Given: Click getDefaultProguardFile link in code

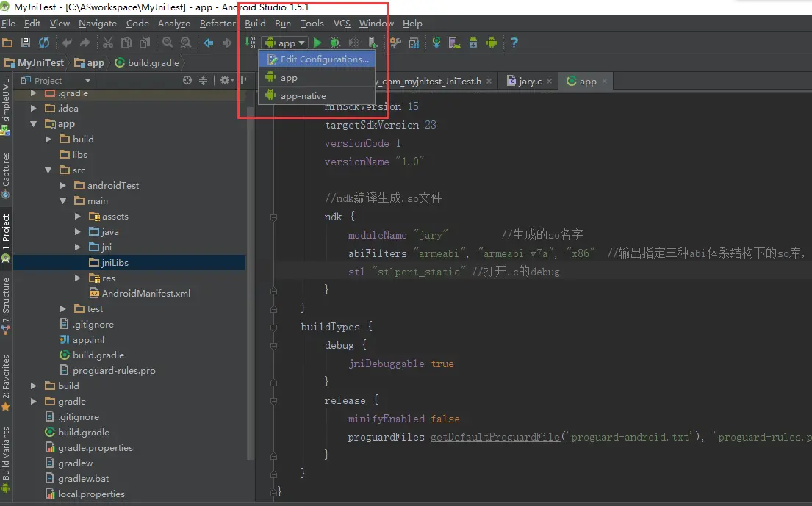Looking at the screenshot, I should coord(495,437).
